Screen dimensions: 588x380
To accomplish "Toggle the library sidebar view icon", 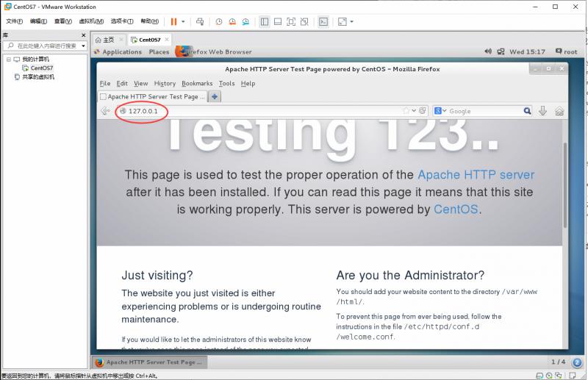I will point(265,22).
